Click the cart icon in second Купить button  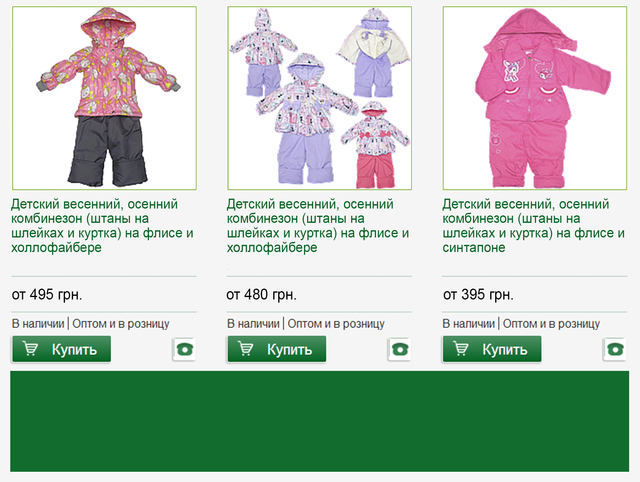click(x=245, y=349)
